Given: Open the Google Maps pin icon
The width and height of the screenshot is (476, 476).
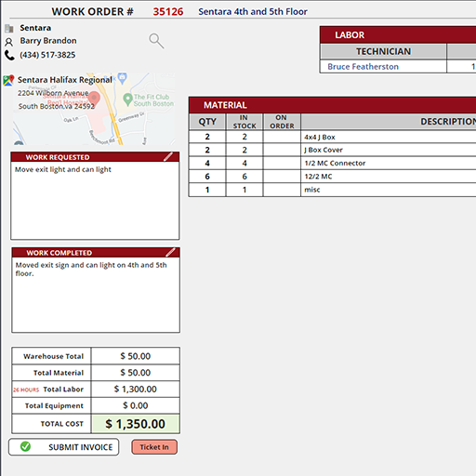Looking at the screenshot, I should (8, 80).
